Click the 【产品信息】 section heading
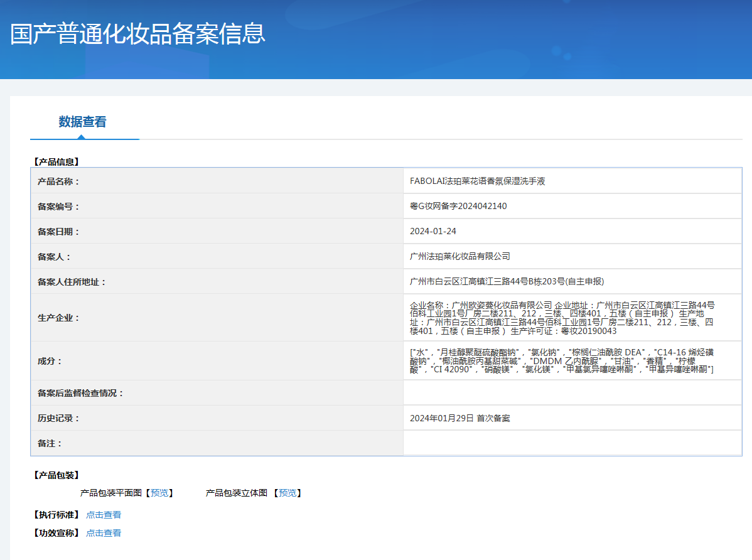The image size is (752, 560). (56, 161)
